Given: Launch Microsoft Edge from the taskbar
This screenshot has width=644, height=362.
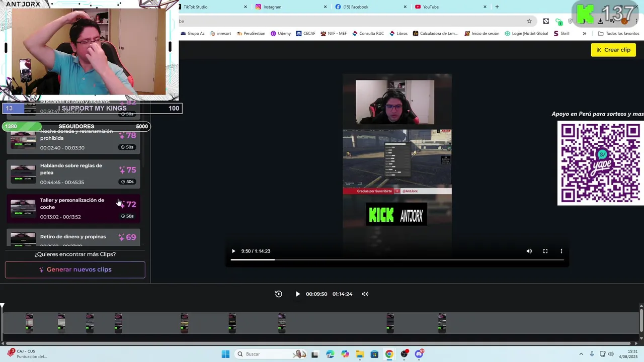Looking at the screenshot, I should pos(330,354).
